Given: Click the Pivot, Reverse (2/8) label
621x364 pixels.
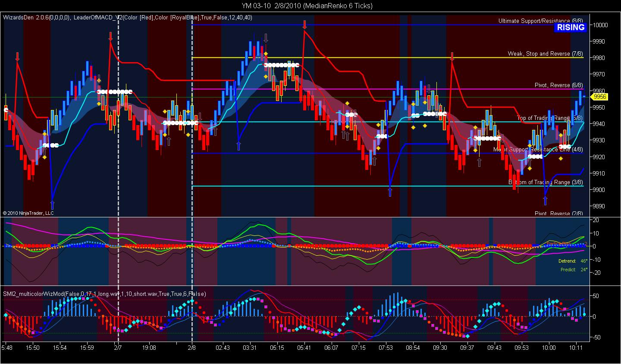Looking at the screenshot, I should pos(559,213).
